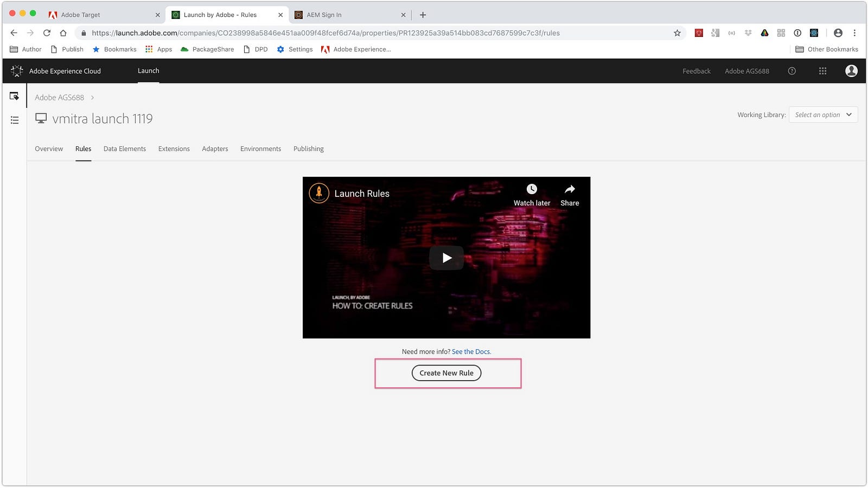Open the See the Docs link
This screenshot has width=868, height=488.
coord(471,352)
